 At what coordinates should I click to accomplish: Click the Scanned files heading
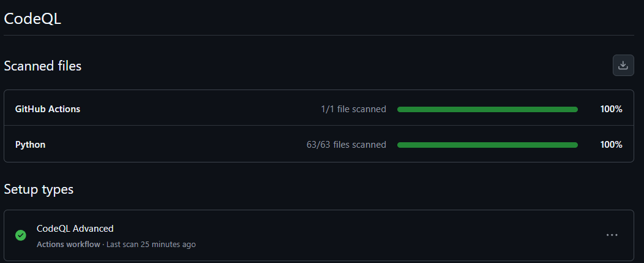point(43,66)
